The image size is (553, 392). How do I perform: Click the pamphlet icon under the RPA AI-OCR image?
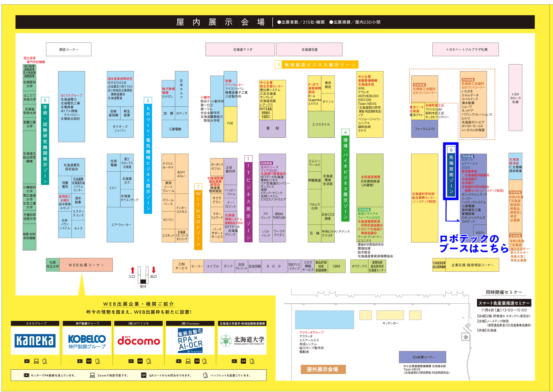(x=205, y=361)
